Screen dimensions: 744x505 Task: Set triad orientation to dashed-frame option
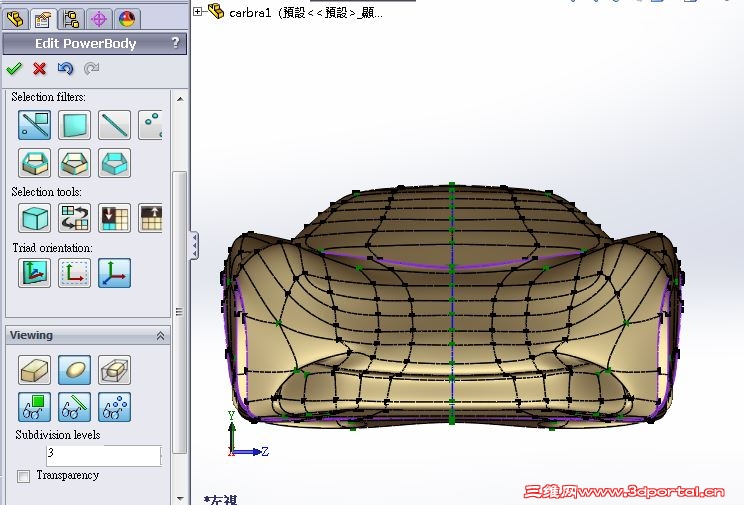point(74,273)
